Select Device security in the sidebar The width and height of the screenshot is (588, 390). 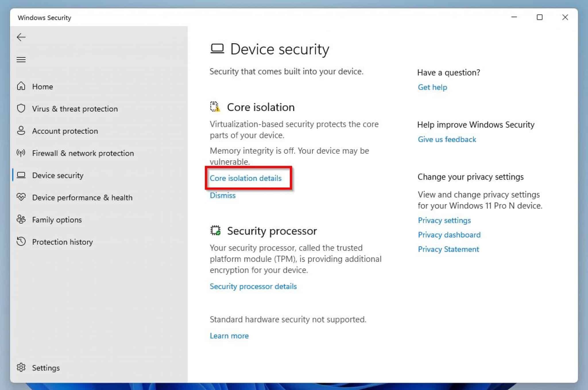[58, 175]
